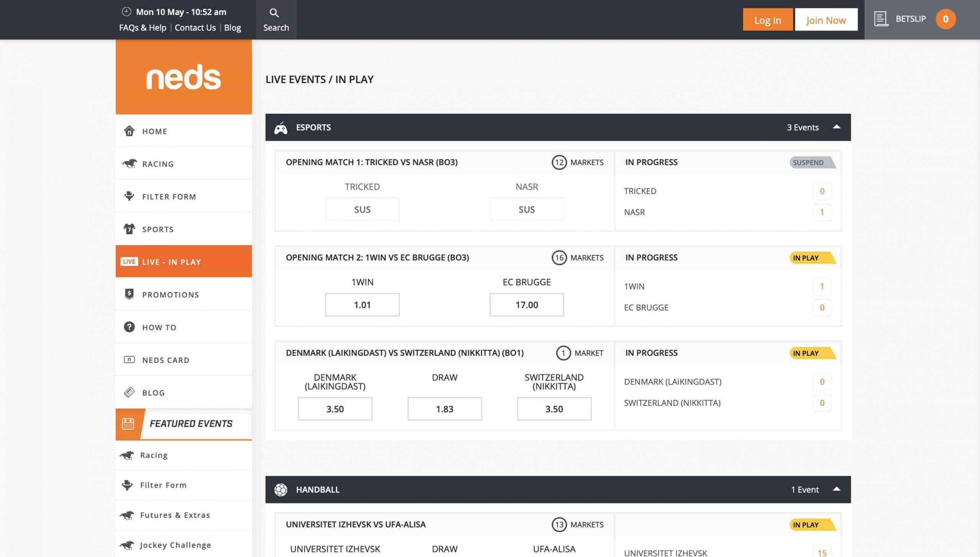Click the 12 markets circle for Tricked vs Nasr
Viewport: 980px width, 557px height.
point(559,162)
